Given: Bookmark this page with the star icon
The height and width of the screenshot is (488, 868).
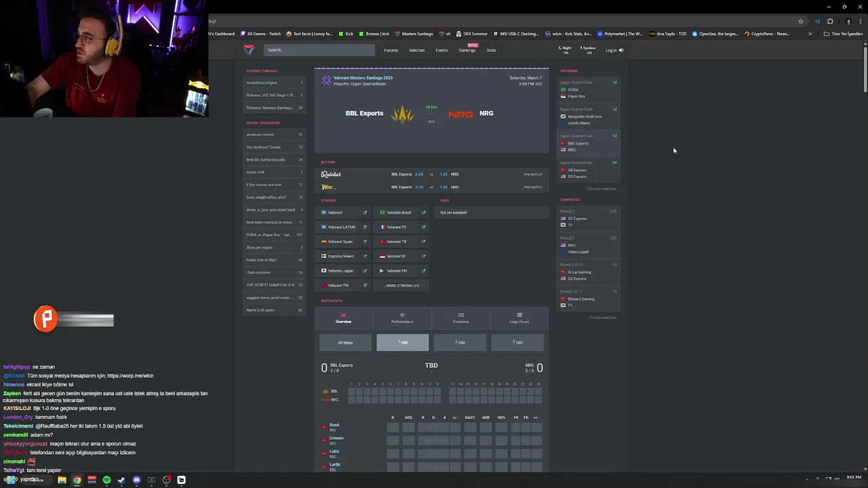Looking at the screenshot, I should click(x=801, y=21).
